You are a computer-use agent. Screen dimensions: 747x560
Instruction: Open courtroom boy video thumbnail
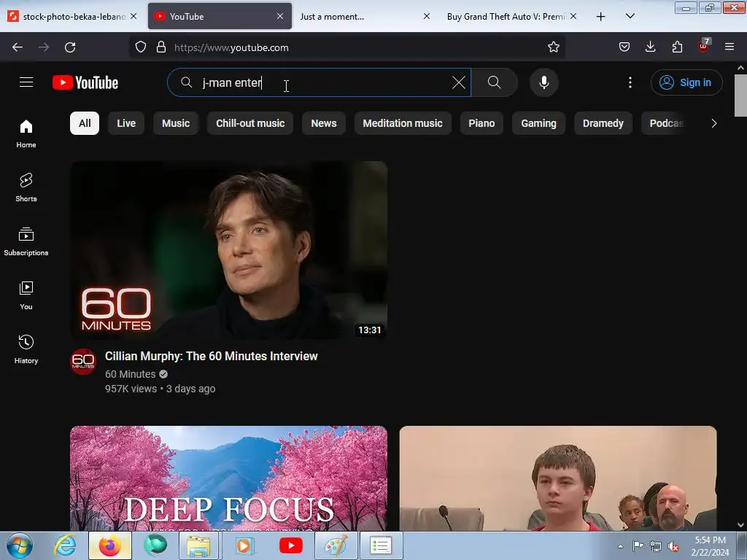click(x=558, y=478)
